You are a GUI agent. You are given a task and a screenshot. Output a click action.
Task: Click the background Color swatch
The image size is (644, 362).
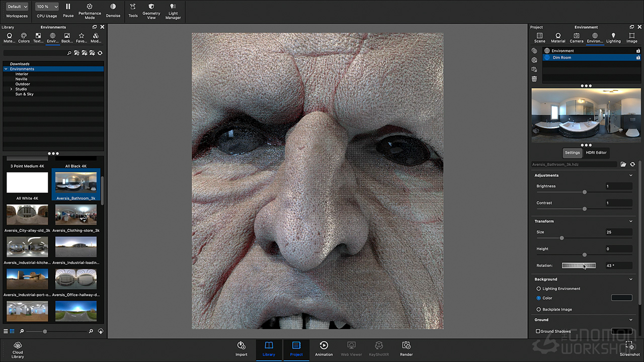(x=621, y=298)
